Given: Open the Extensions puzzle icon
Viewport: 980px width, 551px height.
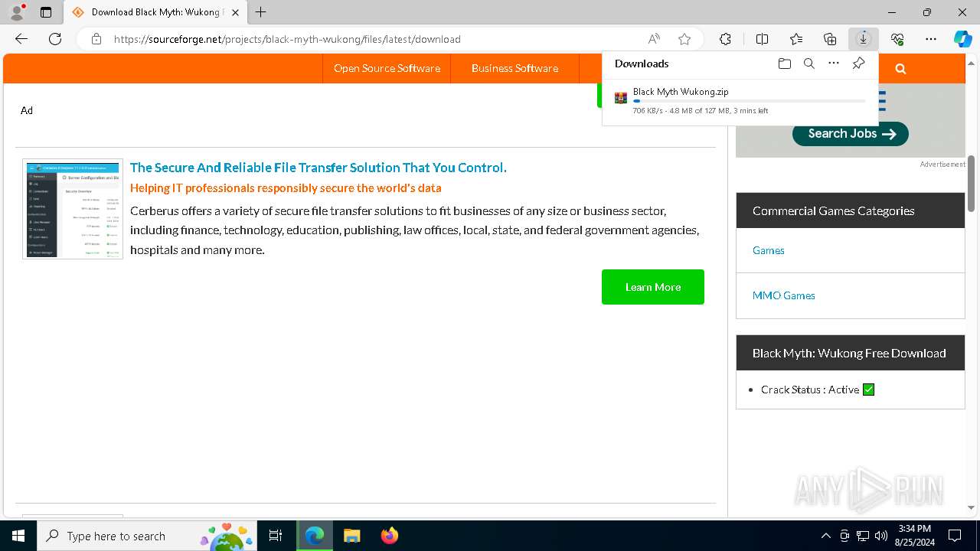Looking at the screenshot, I should 725,39.
